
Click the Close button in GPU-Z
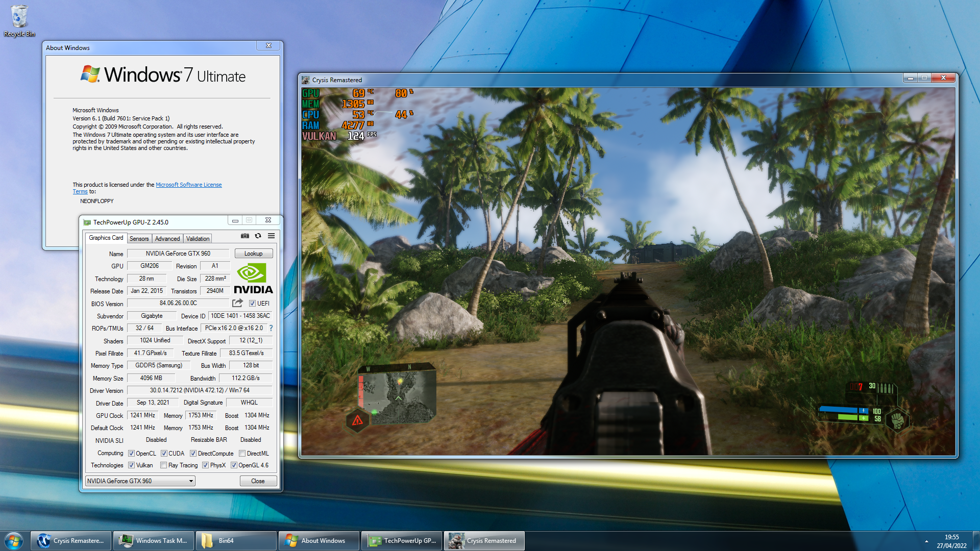(258, 481)
